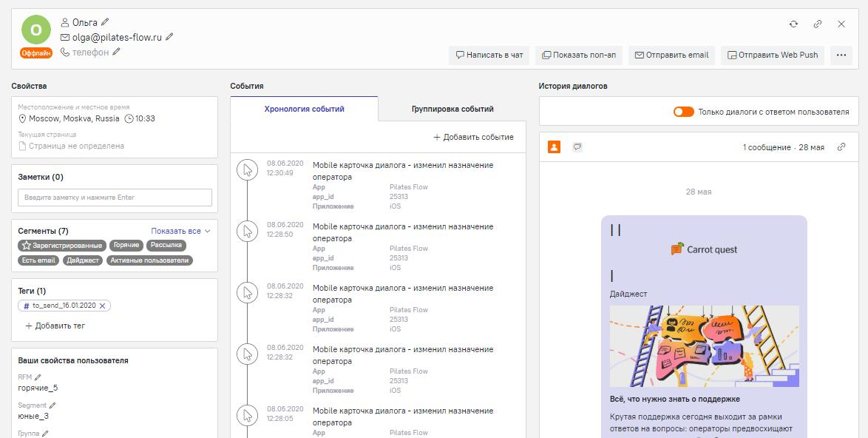Edit the phone number pencil icon
Image resolution: width=868 pixels, height=438 pixels.
point(116,52)
